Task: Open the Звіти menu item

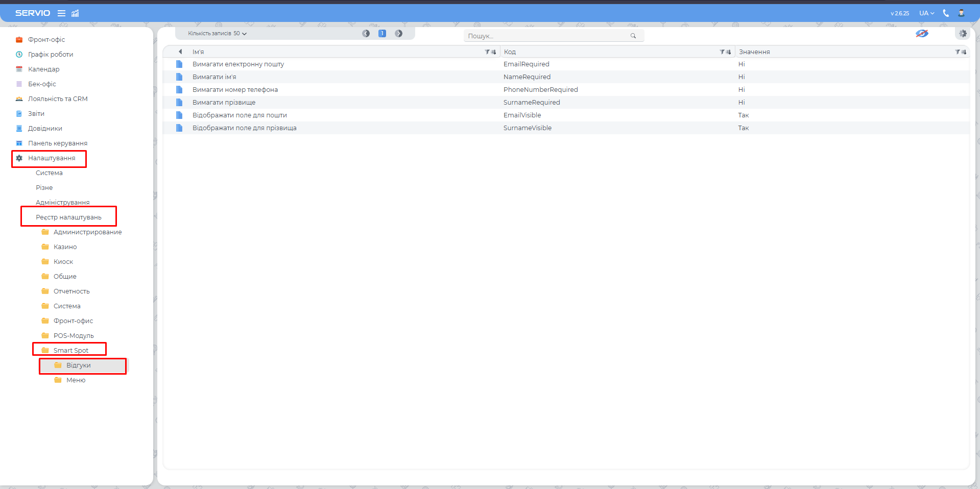Action: point(36,113)
